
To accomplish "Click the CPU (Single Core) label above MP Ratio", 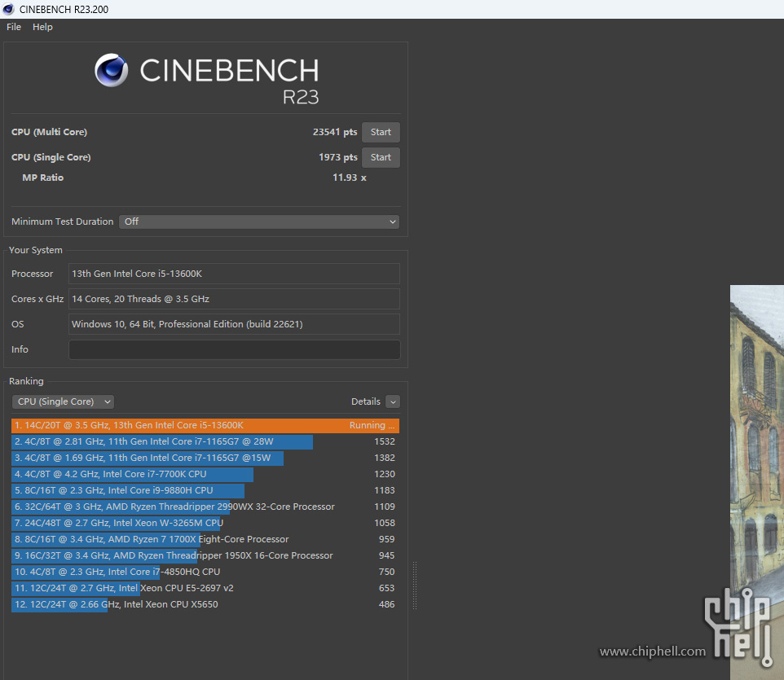I will tap(51, 157).
